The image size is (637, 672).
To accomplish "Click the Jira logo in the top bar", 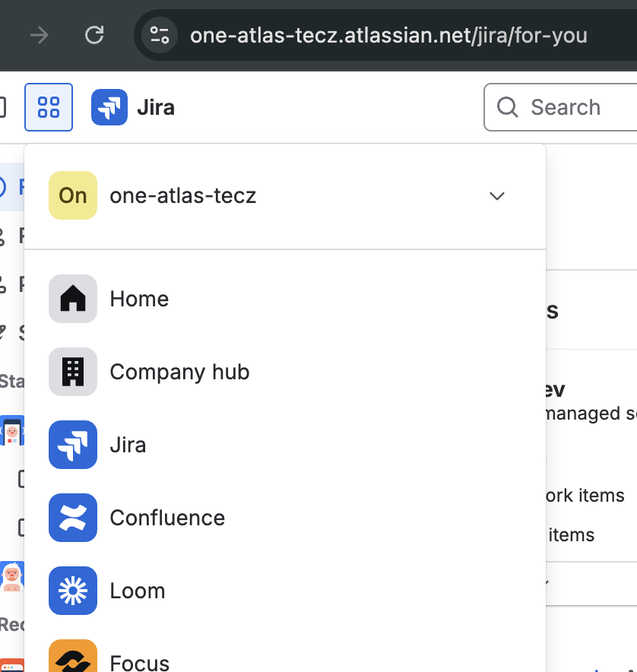I will tap(109, 107).
